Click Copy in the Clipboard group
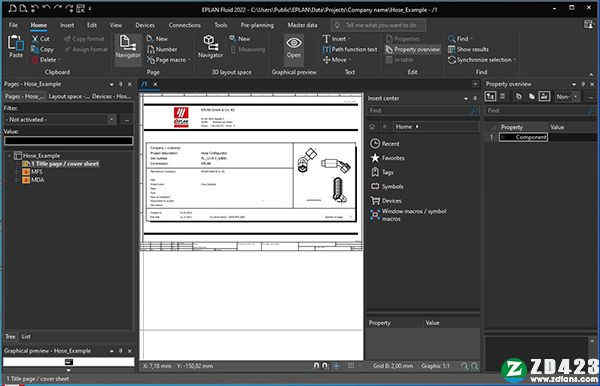 (42, 49)
